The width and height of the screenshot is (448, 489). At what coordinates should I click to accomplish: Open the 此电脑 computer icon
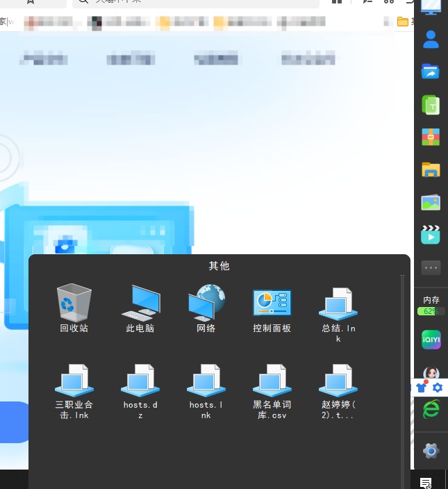(x=140, y=303)
